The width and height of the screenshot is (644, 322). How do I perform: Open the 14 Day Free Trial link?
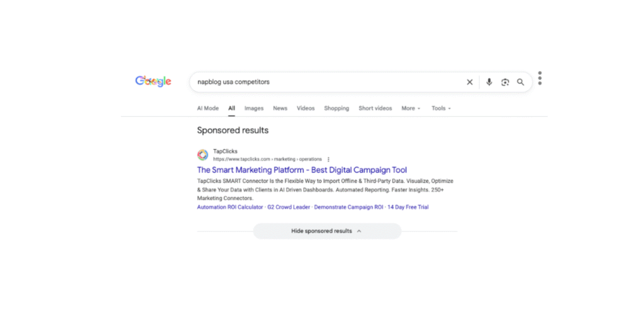pos(408,207)
